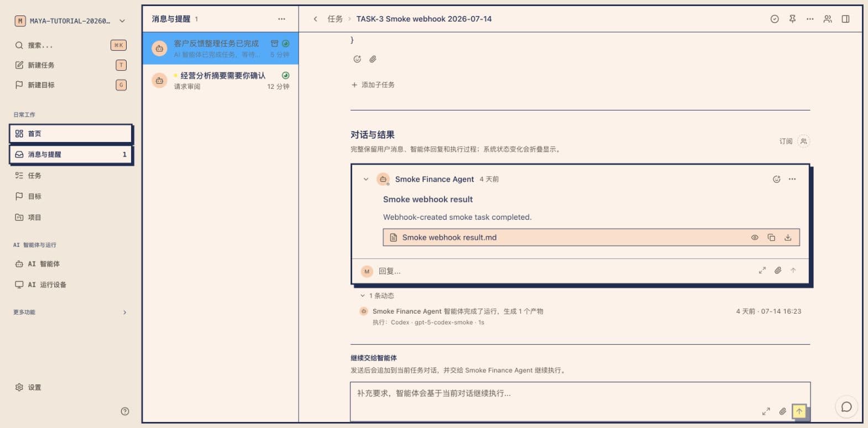Pin TASK-3 using the header pin icon
868x428 pixels.
coord(792,19)
